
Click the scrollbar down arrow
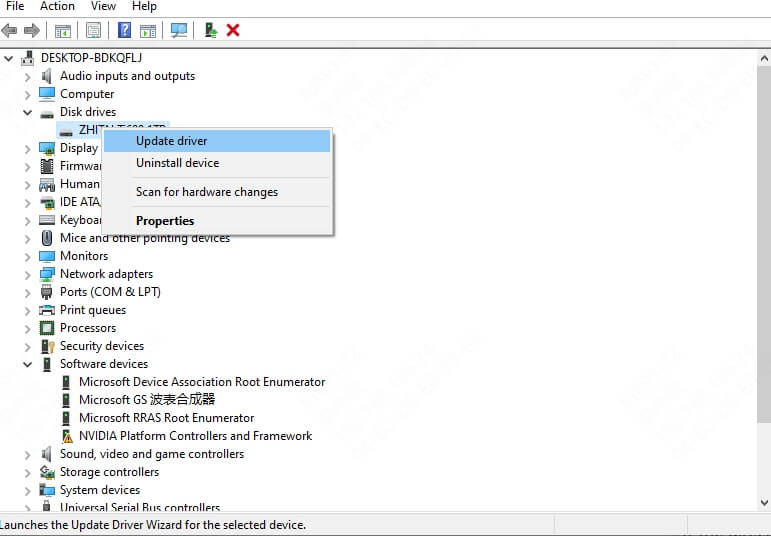764,503
